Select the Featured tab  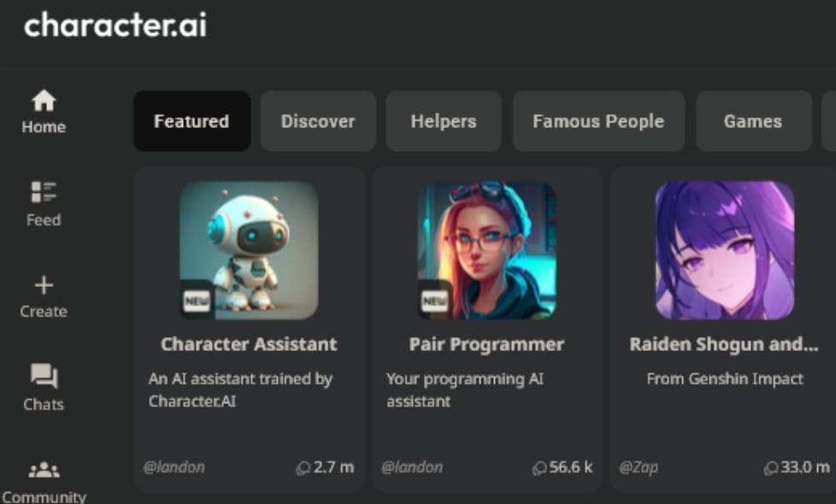pos(192,121)
